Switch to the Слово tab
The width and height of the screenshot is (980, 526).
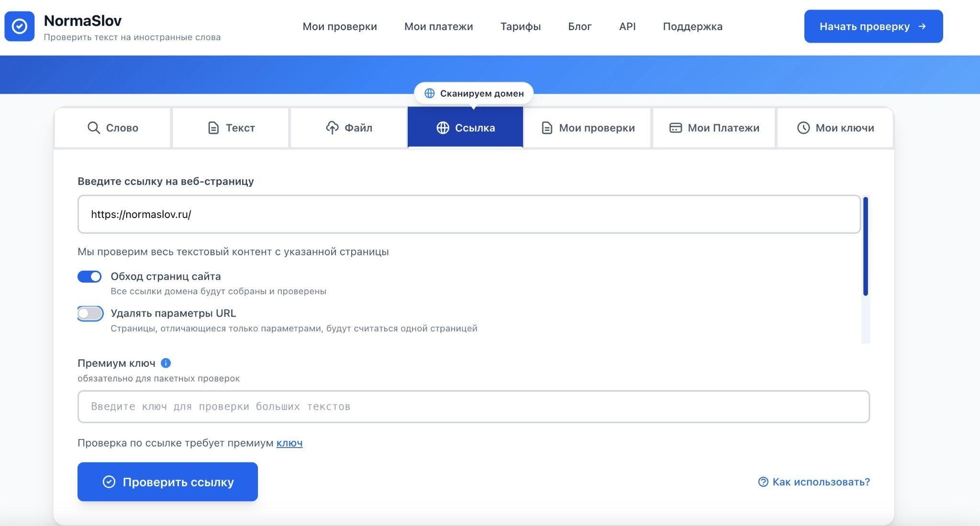112,128
